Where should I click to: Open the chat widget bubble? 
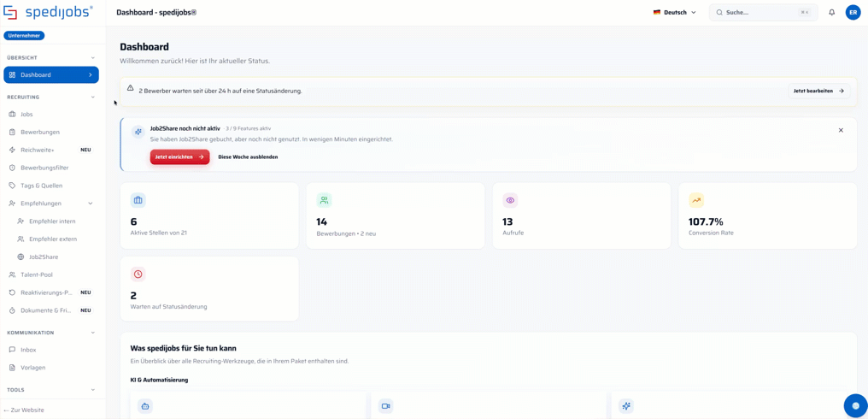click(x=854, y=405)
